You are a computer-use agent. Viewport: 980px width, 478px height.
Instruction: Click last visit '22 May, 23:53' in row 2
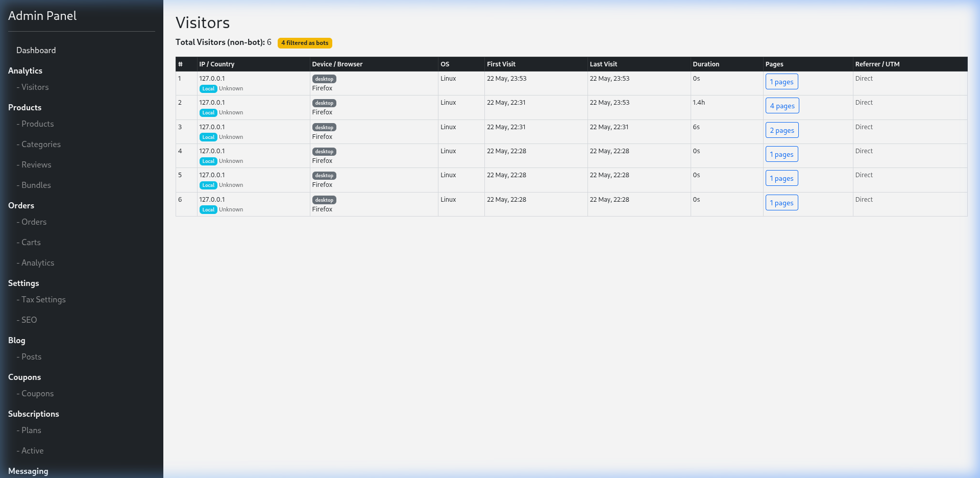pyautogui.click(x=609, y=103)
